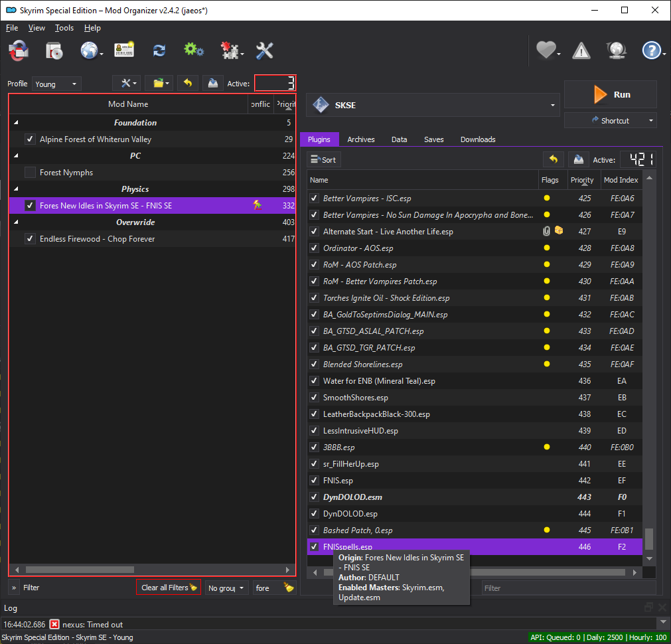The width and height of the screenshot is (671, 644).
Task: Enable the Forest Nymphs mod checkbox
Action: point(30,172)
